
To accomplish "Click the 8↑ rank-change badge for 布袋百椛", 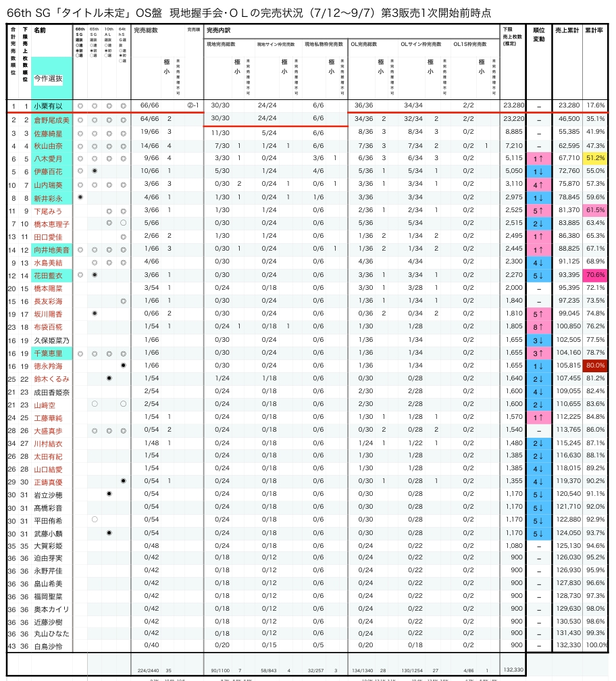I will click(538, 327).
